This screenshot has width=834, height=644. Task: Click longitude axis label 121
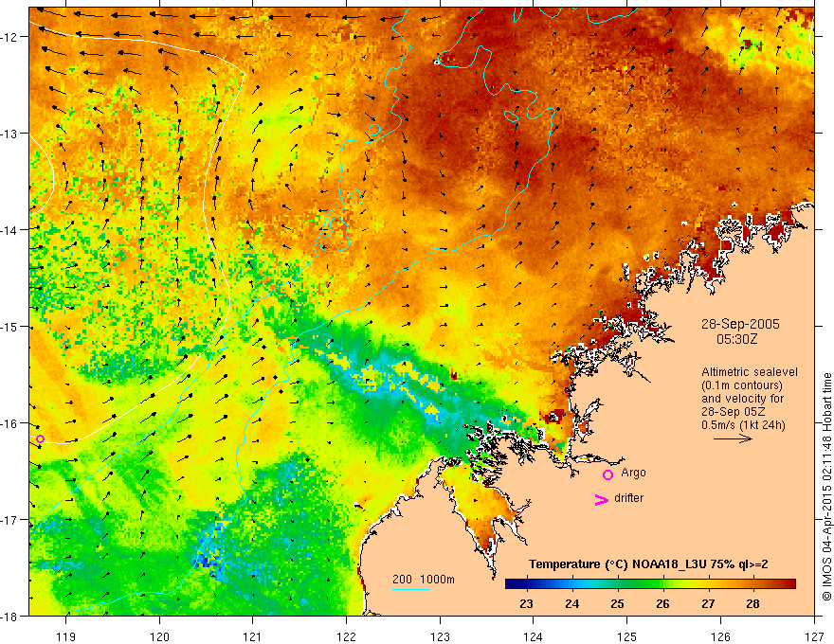point(253,636)
